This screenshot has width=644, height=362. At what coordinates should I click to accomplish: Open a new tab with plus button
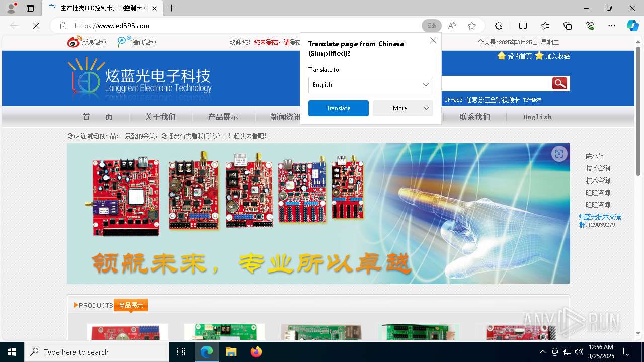(x=172, y=8)
